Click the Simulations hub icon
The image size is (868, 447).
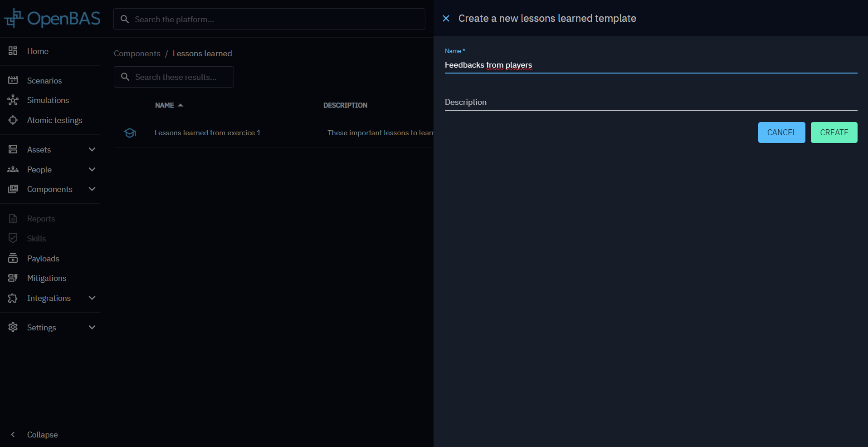[13, 100]
